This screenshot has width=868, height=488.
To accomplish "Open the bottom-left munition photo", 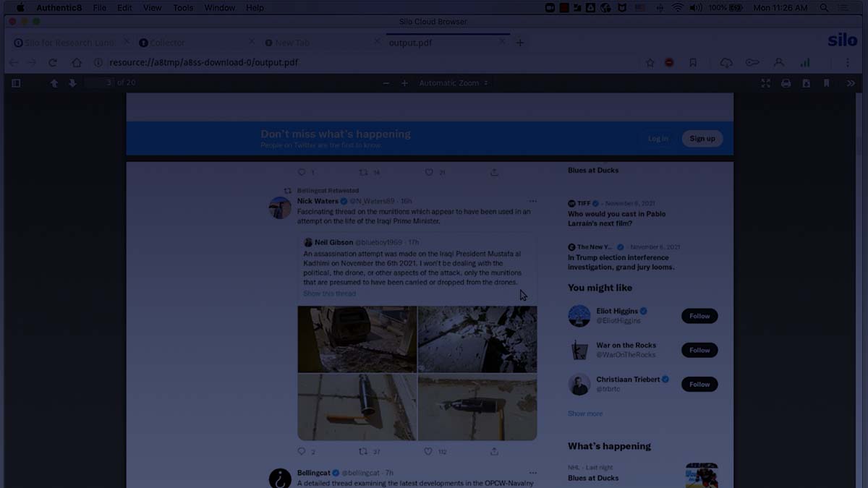I will 357,407.
